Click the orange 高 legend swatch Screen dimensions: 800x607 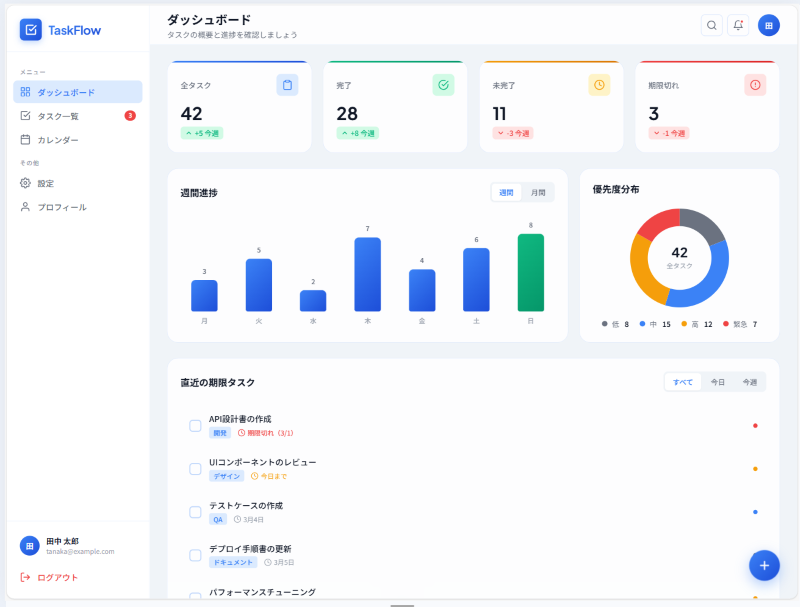[684, 324]
